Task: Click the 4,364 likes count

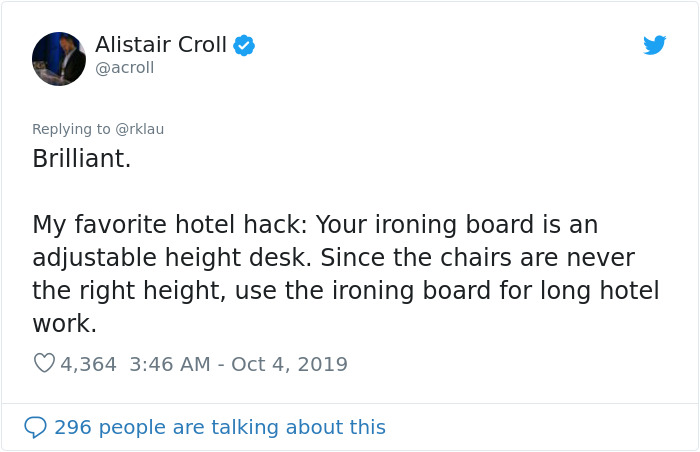Action: pos(89,364)
